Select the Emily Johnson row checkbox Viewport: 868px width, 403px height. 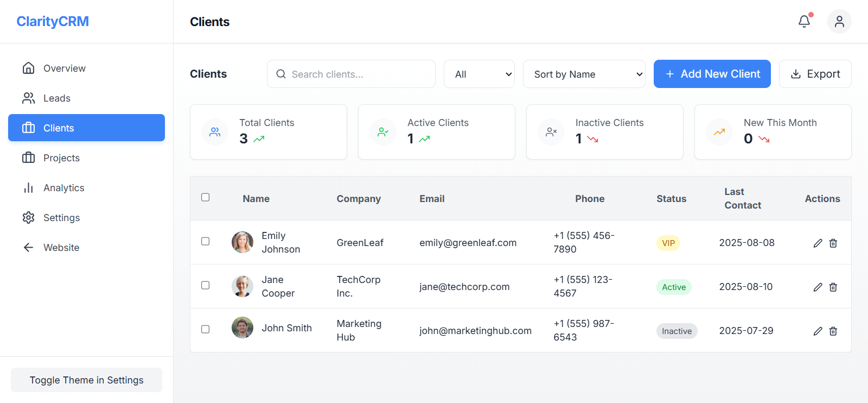[x=205, y=241]
